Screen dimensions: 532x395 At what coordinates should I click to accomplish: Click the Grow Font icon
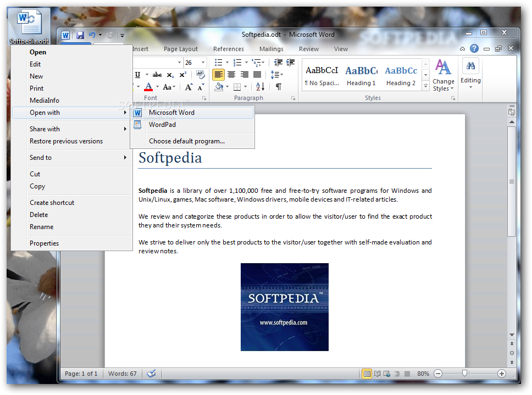(189, 87)
